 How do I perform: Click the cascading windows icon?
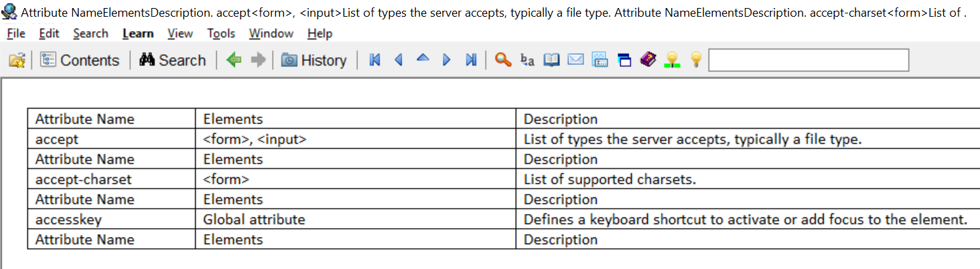[x=624, y=60]
